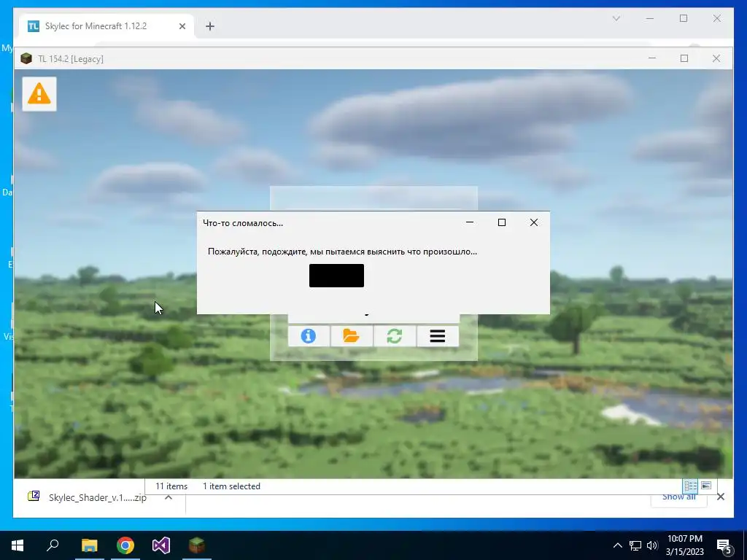Screen dimensions: 747x560
Task: Open the hamburger settings menu button
Action: [x=438, y=336]
